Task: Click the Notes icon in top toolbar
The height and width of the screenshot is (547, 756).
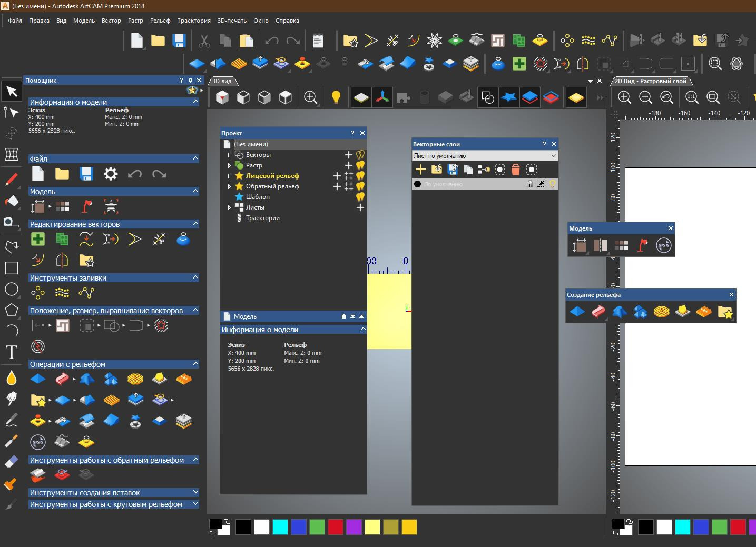Action: pos(318,41)
